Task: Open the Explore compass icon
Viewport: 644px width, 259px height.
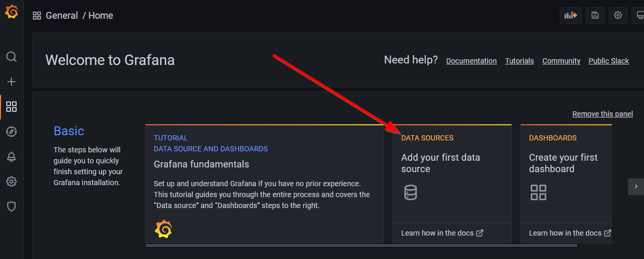Action: pos(11,132)
